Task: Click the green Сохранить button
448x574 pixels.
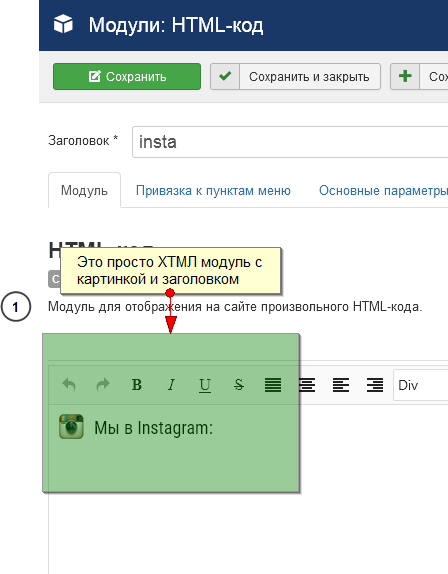Action: (127, 77)
